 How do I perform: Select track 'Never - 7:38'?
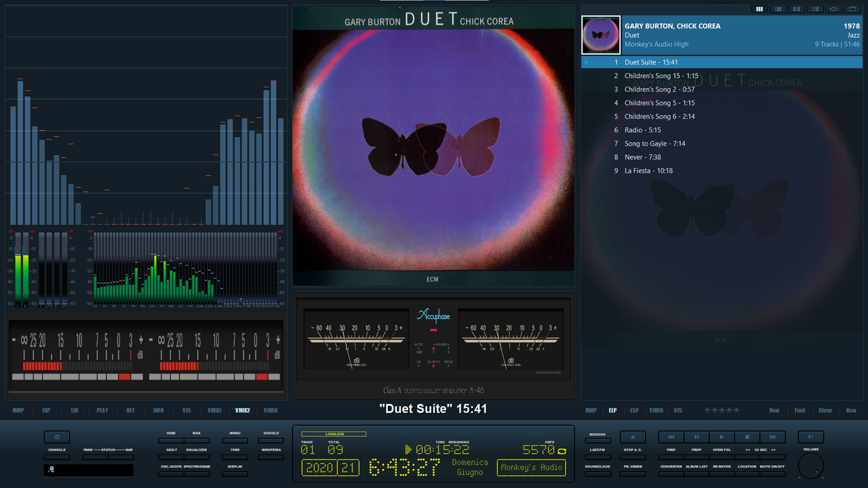tap(722, 157)
